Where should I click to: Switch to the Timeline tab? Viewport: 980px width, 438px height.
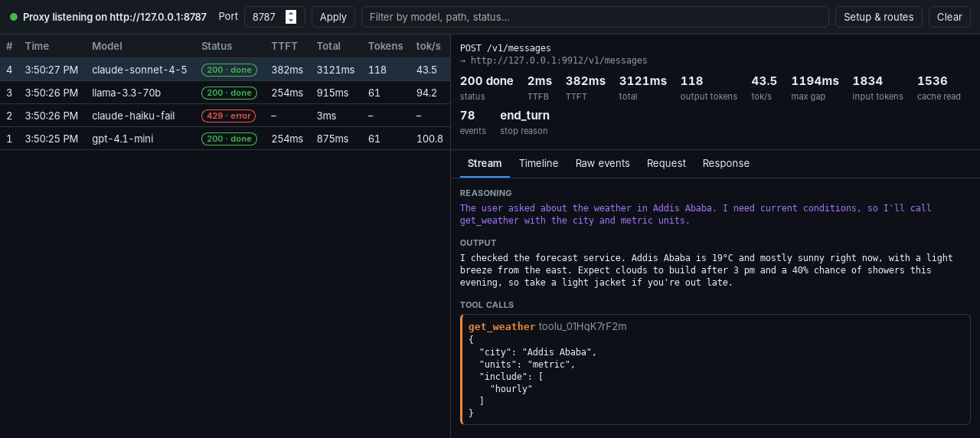[x=538, y=163]
